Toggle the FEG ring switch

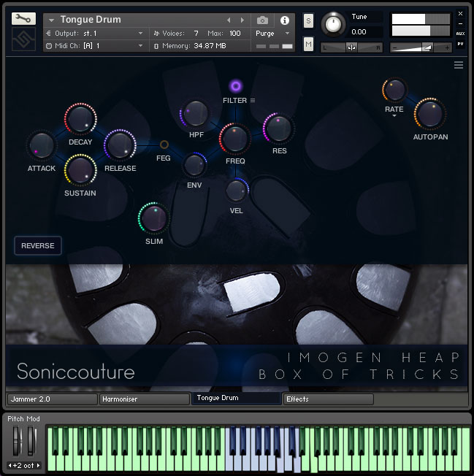(x=164, y=145)
